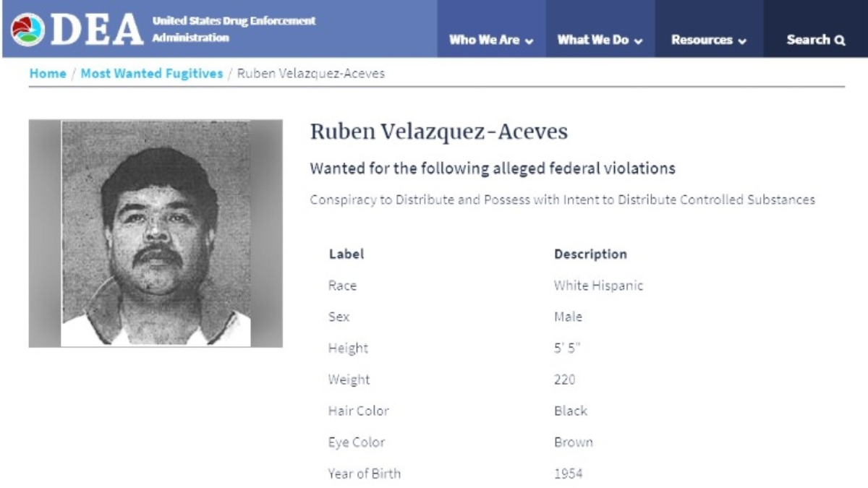Viewport: 868px width, 488px height.
Task: Select the 1954 birth year value
Action: tap(568, 474)
